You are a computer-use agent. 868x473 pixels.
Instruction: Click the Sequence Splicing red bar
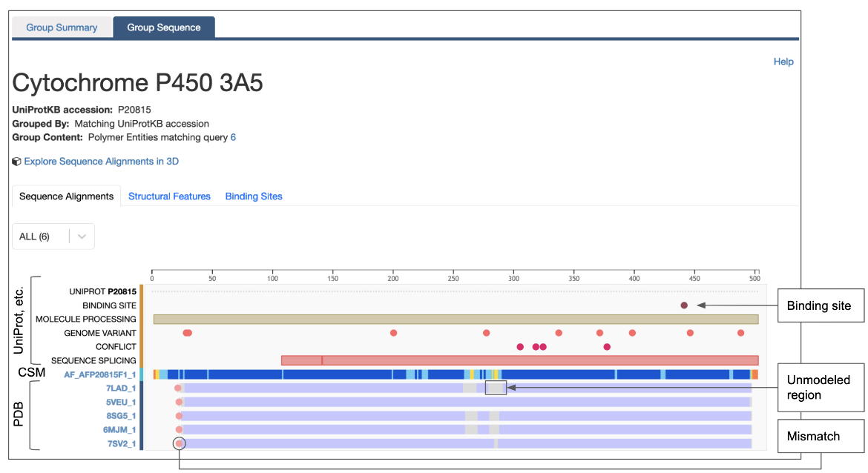point(519,360)
